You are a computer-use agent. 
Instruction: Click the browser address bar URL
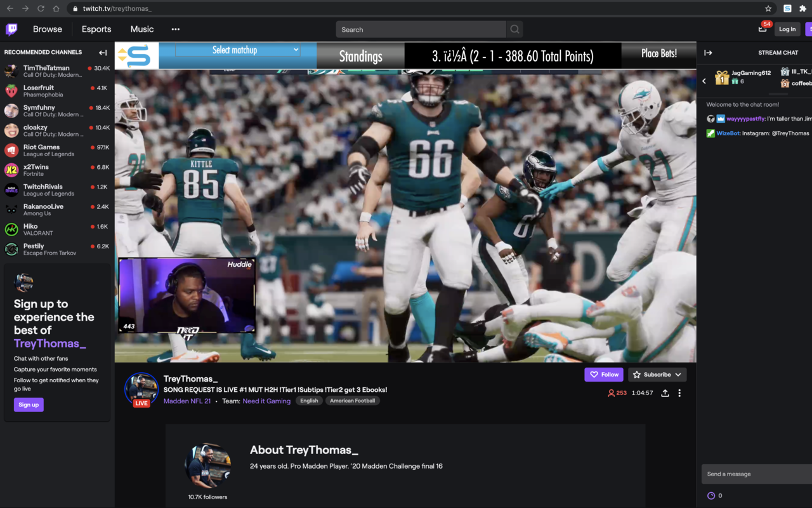[117, 8]
